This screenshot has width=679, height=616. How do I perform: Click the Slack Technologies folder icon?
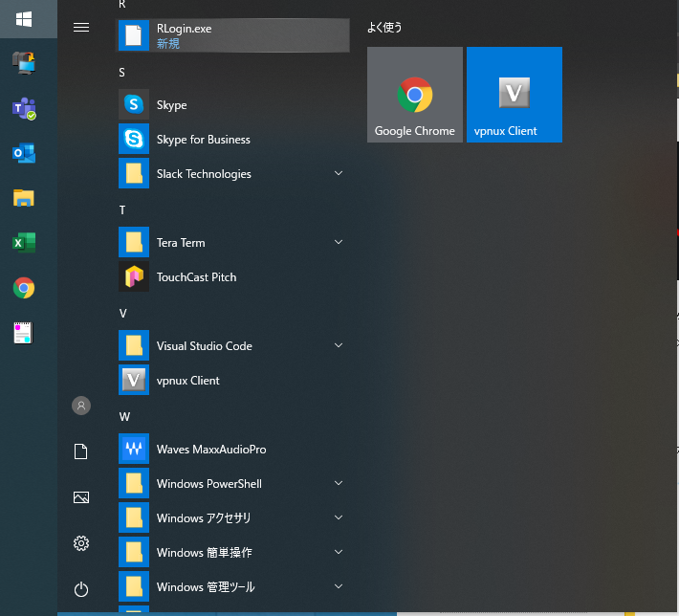[x=134, y=173]
